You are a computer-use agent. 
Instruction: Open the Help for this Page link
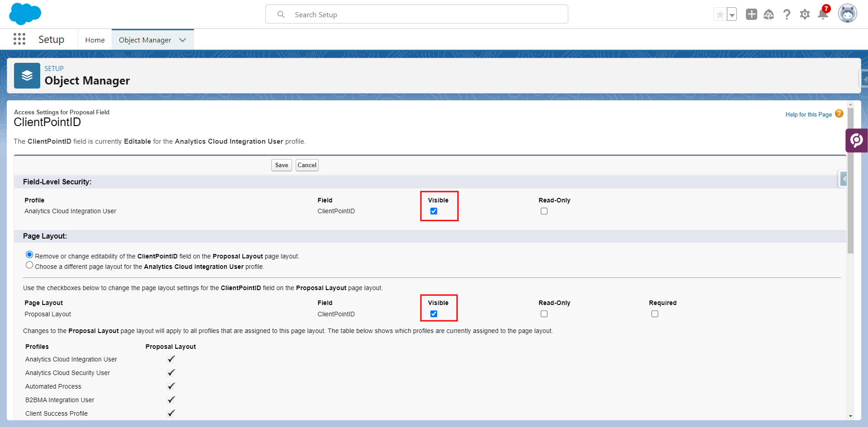[x=808, y=114]
